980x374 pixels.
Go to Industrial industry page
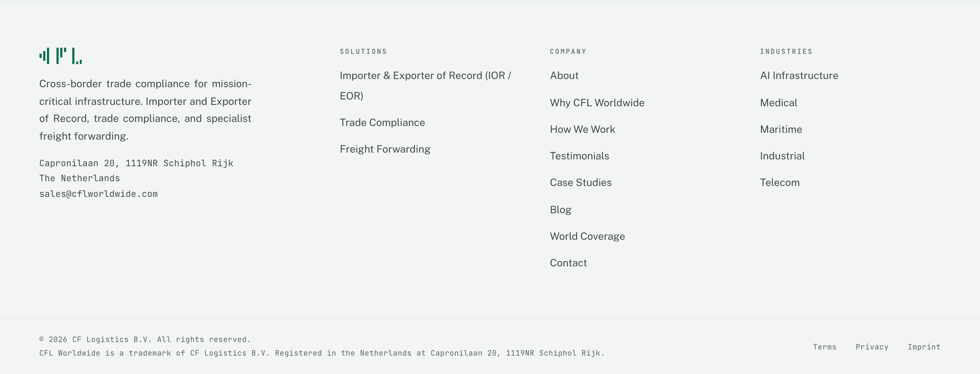click(782, 156)
